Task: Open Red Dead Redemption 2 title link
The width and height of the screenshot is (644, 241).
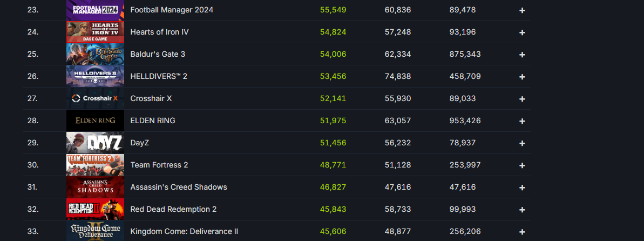Action: point(173,209)
